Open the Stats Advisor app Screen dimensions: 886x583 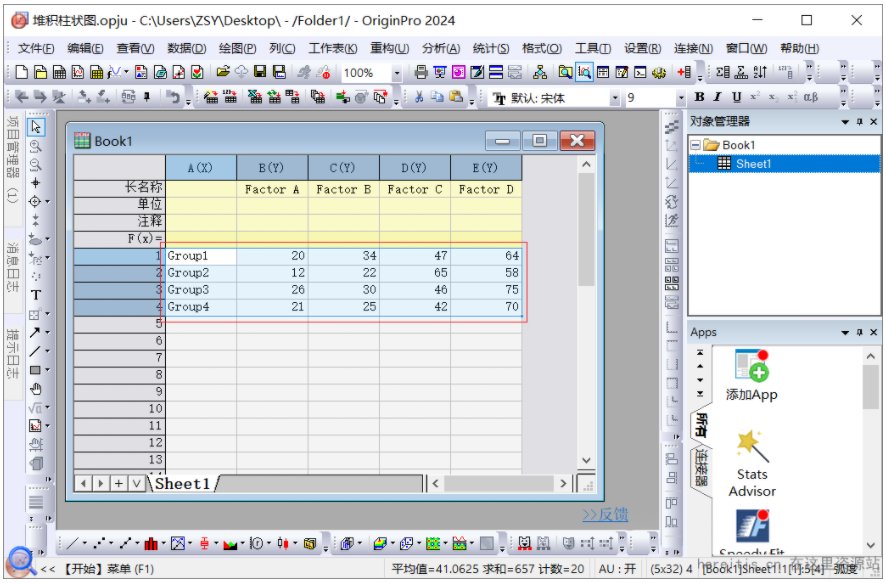point(752,464)
